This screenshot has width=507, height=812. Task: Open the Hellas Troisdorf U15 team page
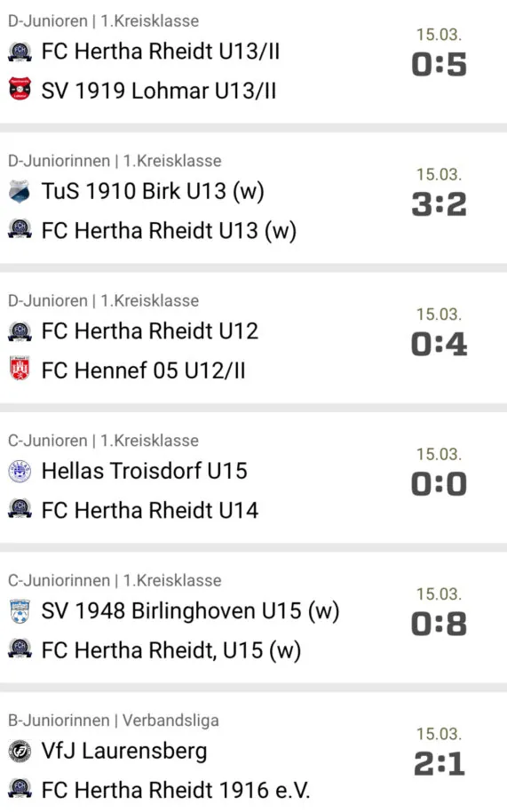145,471
